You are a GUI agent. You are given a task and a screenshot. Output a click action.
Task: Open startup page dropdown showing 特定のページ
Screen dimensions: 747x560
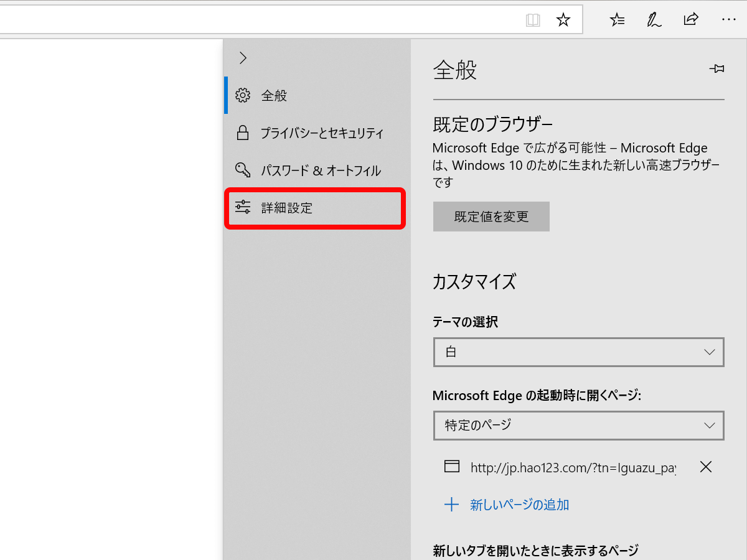click(578, 426)
